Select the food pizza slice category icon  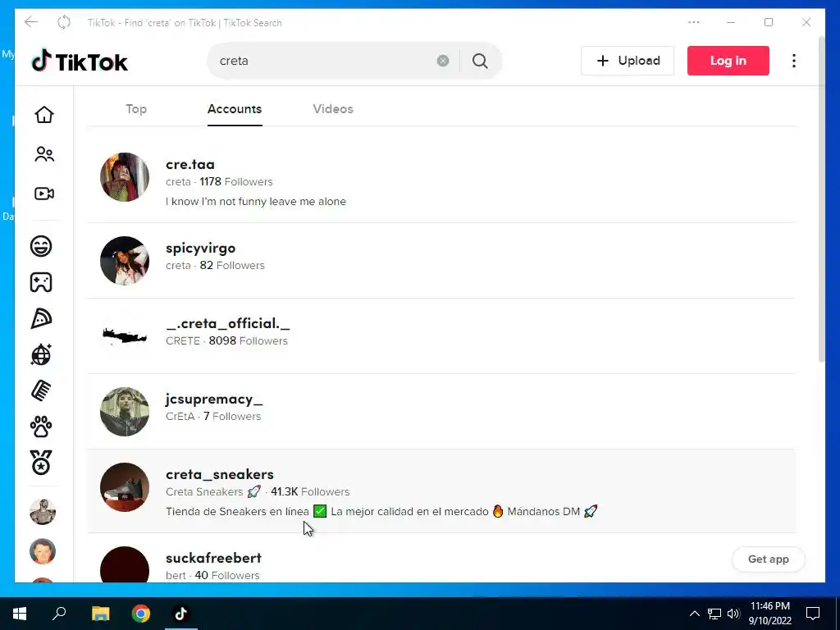pyautogui.click(x=41, y=318)
